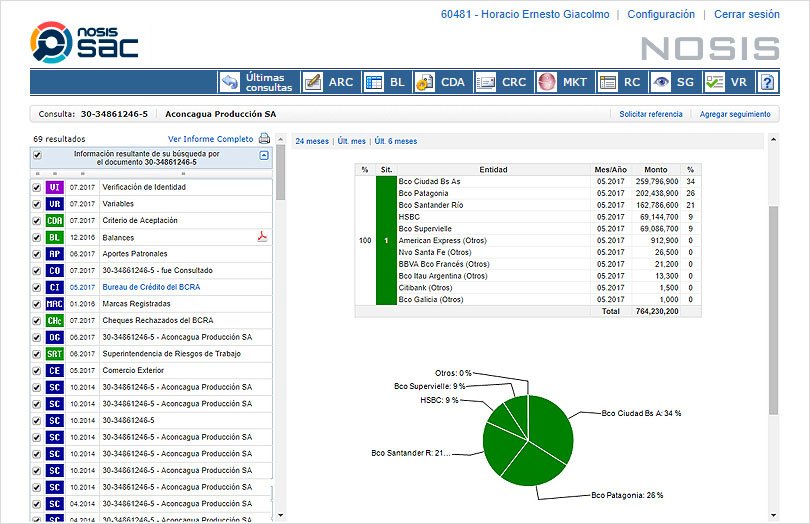Click the AP icon for Aportes Patronales

click(x=54, y=254)
